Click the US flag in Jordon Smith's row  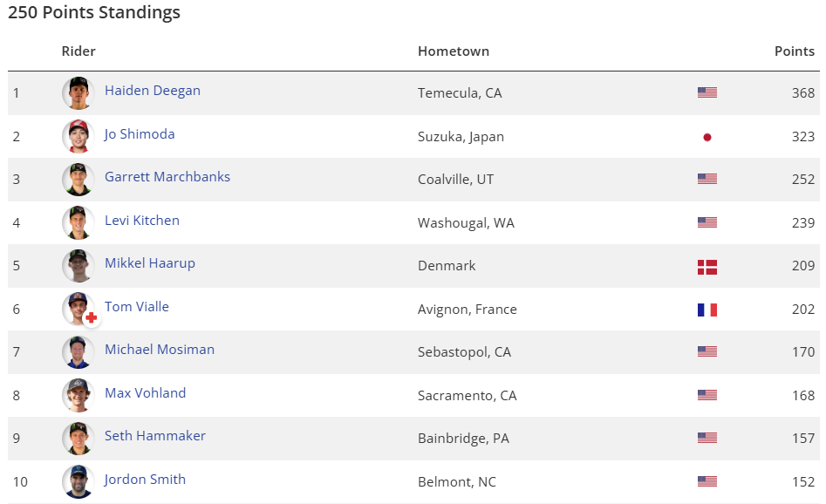coord(707,481)
